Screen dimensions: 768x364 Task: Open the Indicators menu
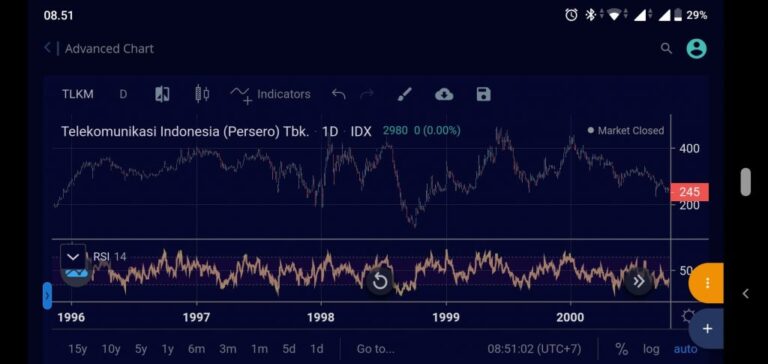click(x=270, y=94)
